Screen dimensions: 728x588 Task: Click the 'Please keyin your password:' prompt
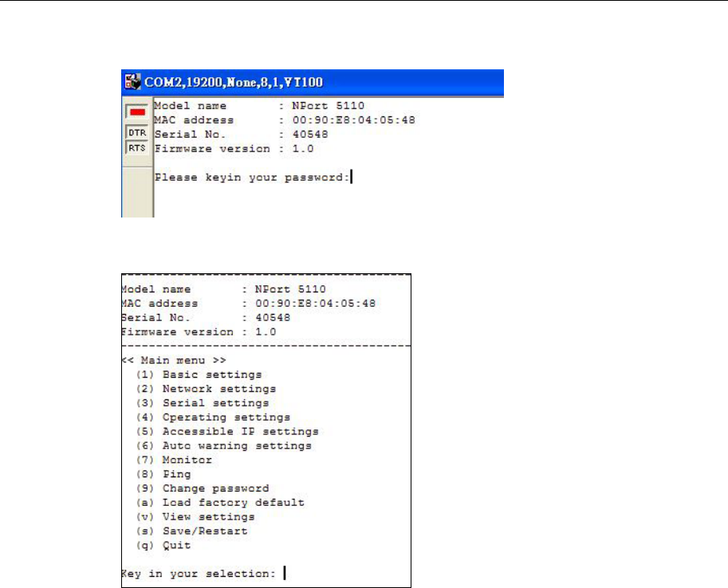(x=252, y=178)
